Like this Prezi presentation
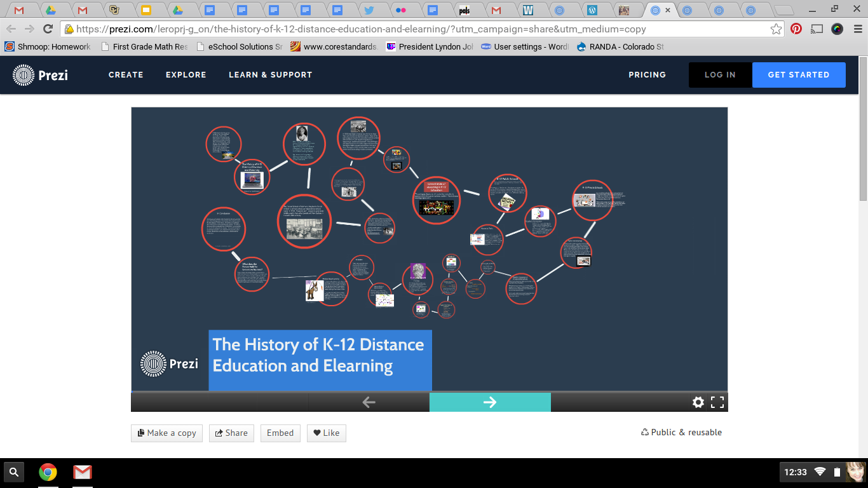This screenshot has height=488, width=868. 326,433
